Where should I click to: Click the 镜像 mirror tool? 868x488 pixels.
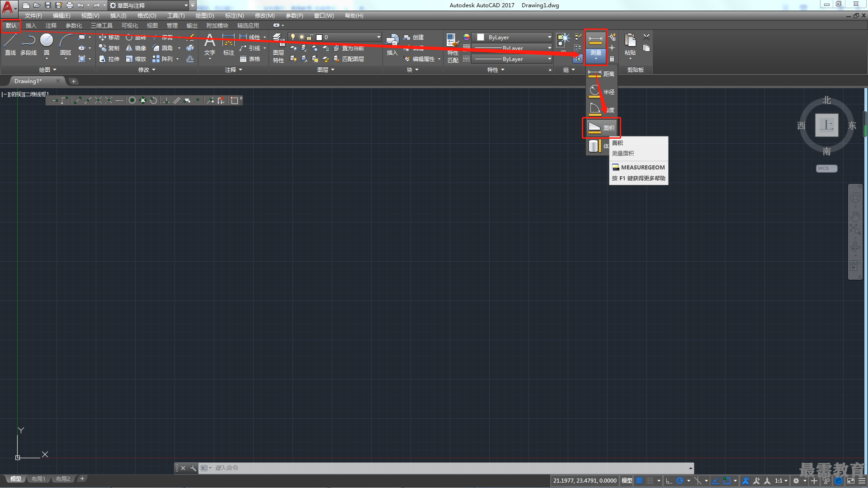tap(136, 48)
